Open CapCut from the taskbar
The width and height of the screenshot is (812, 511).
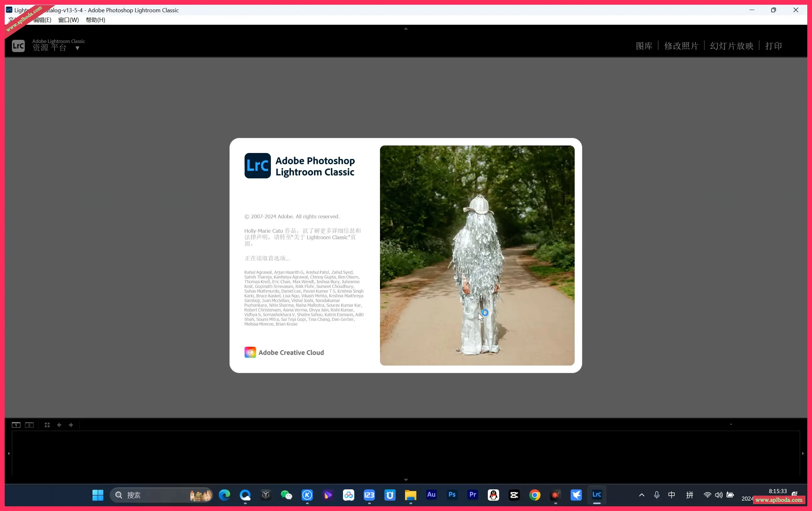tap(514, 495)
